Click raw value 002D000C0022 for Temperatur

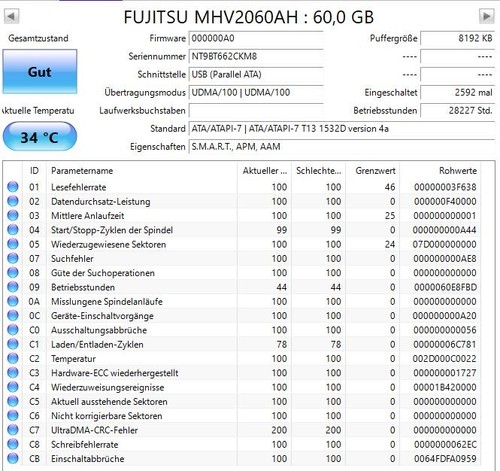[x=445, y=359]
